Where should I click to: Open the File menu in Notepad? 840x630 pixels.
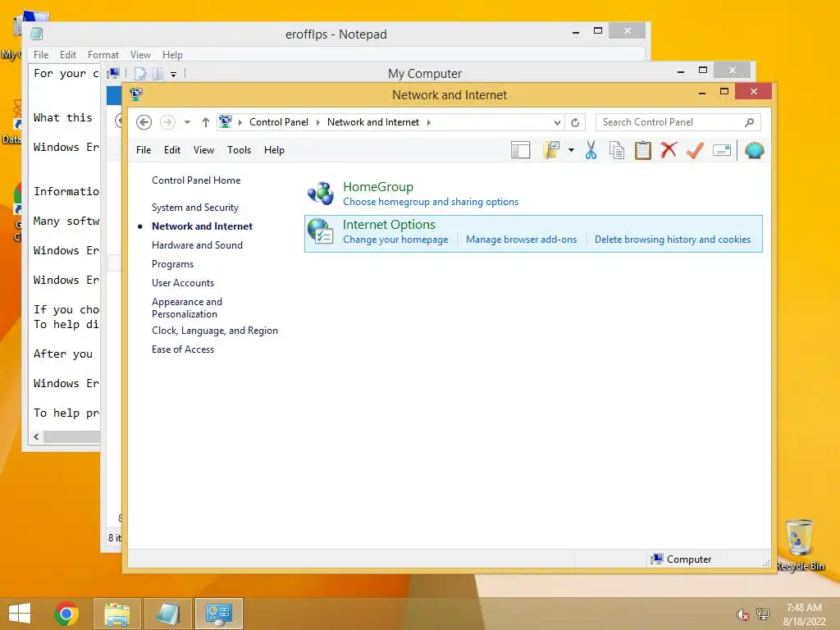point(41,55)
